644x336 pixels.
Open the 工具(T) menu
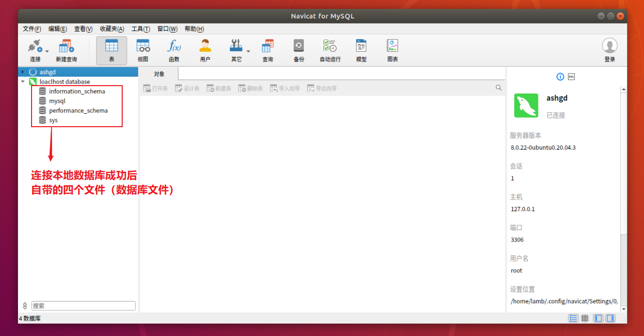(141, 29)
